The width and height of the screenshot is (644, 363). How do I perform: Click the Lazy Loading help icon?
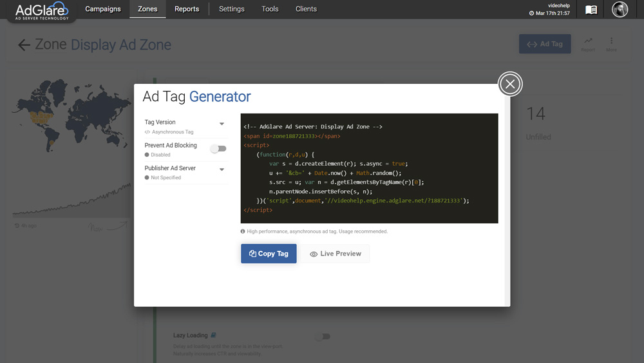[x=213, y=335]
